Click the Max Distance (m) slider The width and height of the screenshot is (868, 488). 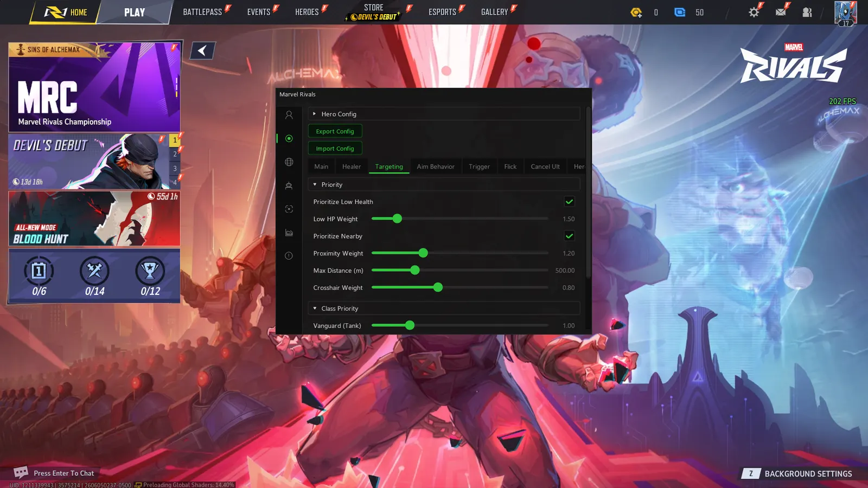[x=460, y=270]
